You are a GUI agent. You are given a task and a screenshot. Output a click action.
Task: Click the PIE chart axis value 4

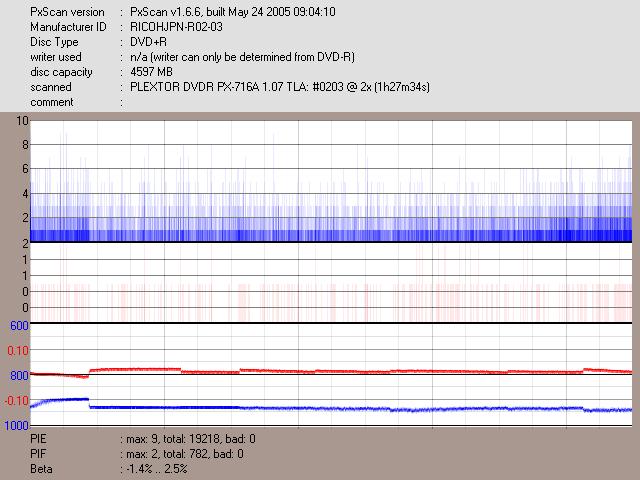(x=25, y=193)
